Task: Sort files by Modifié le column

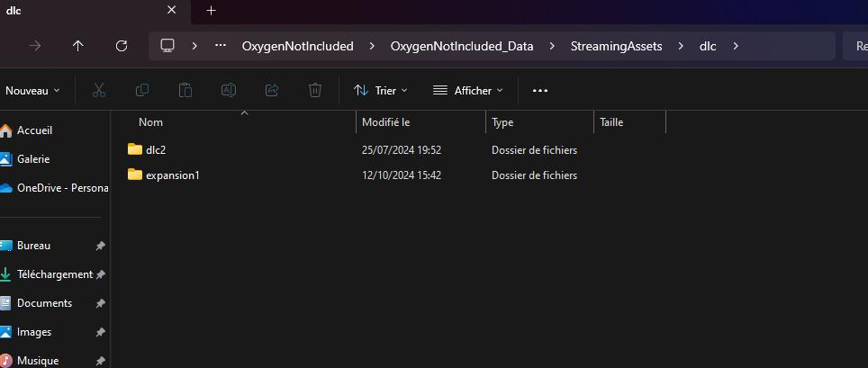Action: tap(386, 121)
